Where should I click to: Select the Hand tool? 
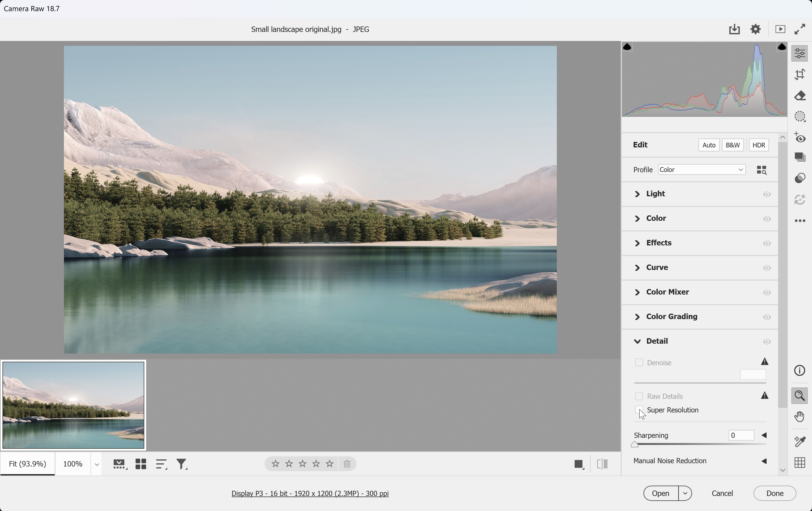(799, 417)
